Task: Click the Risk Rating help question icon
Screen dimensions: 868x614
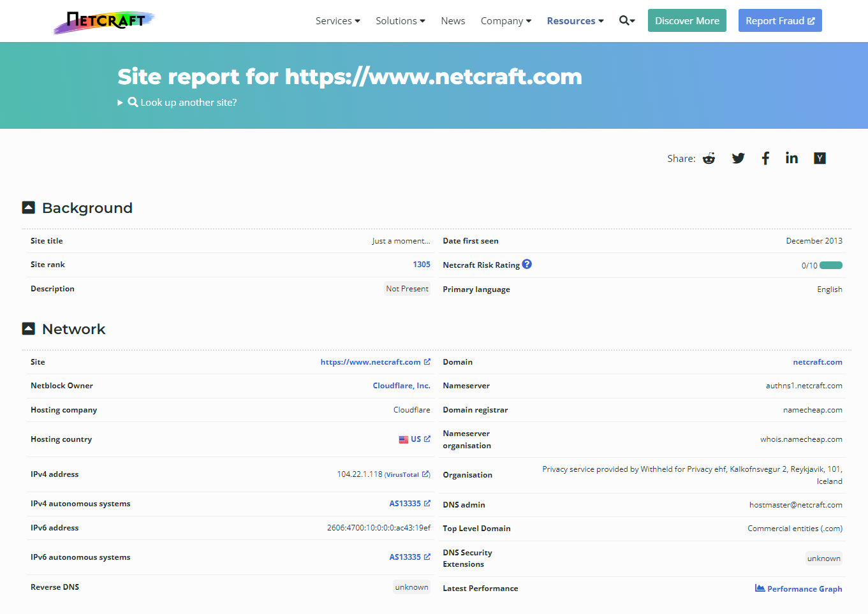Action: click(527, 264)
